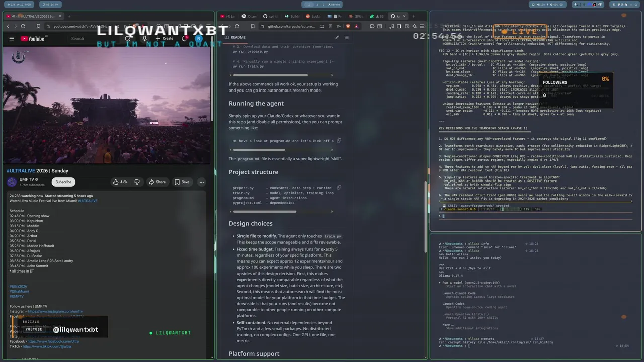
Task: Open the #UMFTV hashtag link
Action: pyautogui.click(x=17, y=296)
